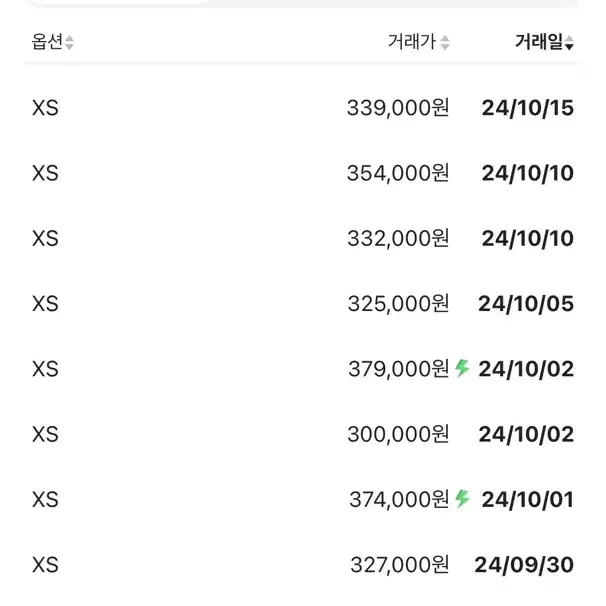Select the 거래일 column header text
This screenshot has width=606, height=606.
tap(539, 41)
